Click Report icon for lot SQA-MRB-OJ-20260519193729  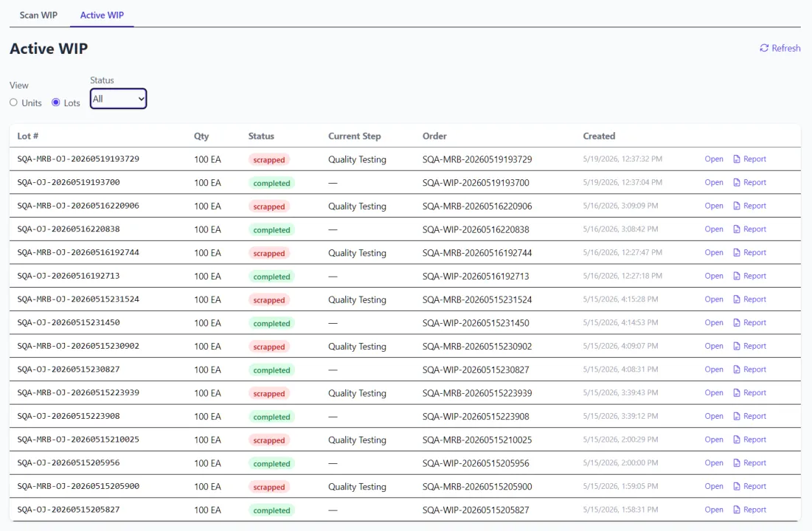tap(736, 159)
